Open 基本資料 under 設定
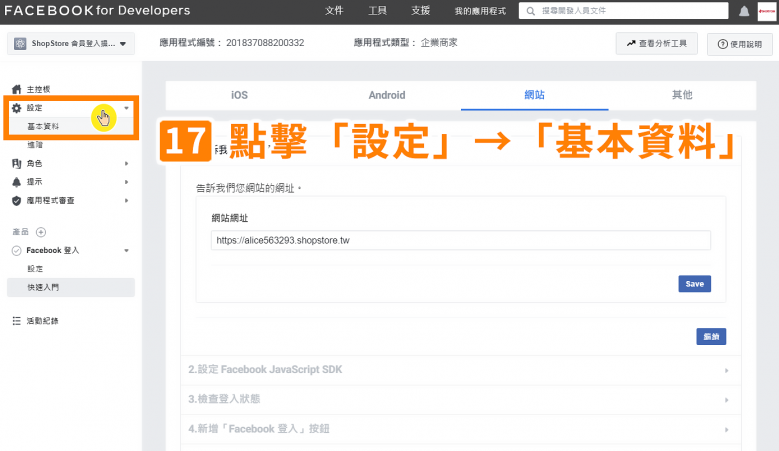Image resolution: width=779 pixels, height=451 pixels. click(x=43, y=127)
